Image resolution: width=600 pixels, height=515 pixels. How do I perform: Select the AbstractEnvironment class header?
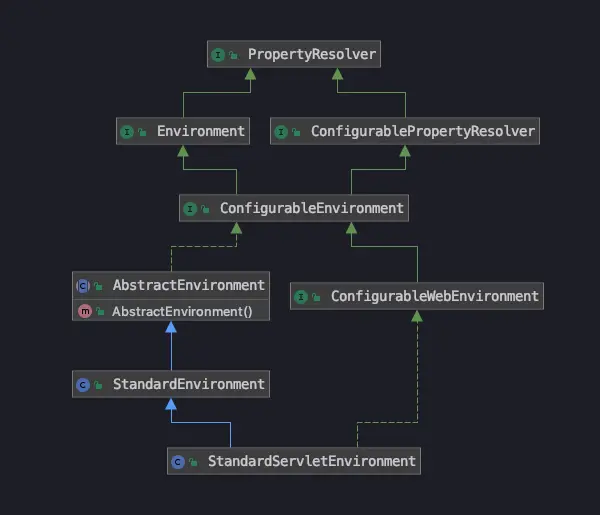click(171, 285)
